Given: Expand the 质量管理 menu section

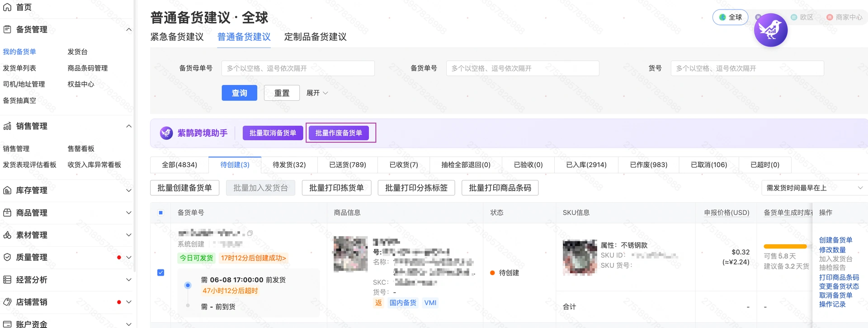Looking at the screenshot, I should click(x=128, y=257).
